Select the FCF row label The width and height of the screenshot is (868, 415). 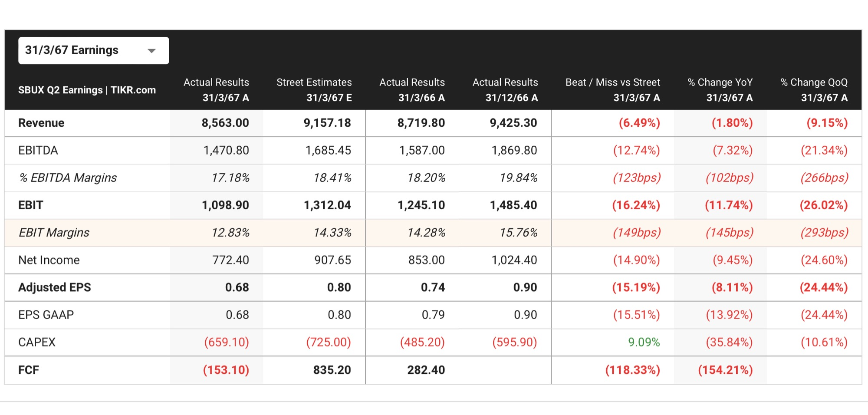[x=29, y=370]
